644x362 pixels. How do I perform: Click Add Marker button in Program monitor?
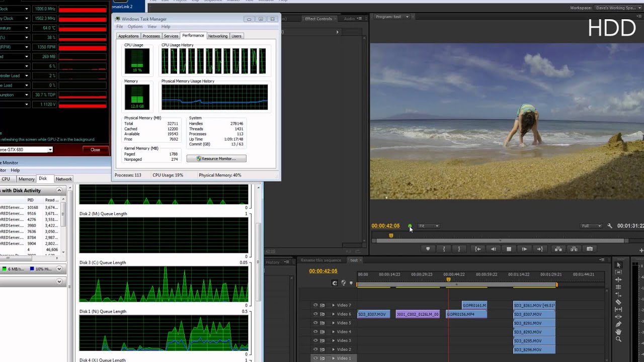tap(428, 249)
